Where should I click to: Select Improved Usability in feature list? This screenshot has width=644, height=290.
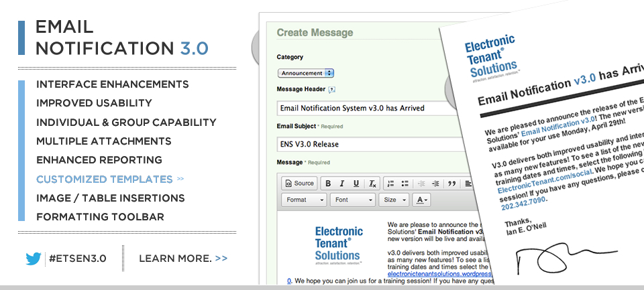pyautogui.click(x=94, y=103)
